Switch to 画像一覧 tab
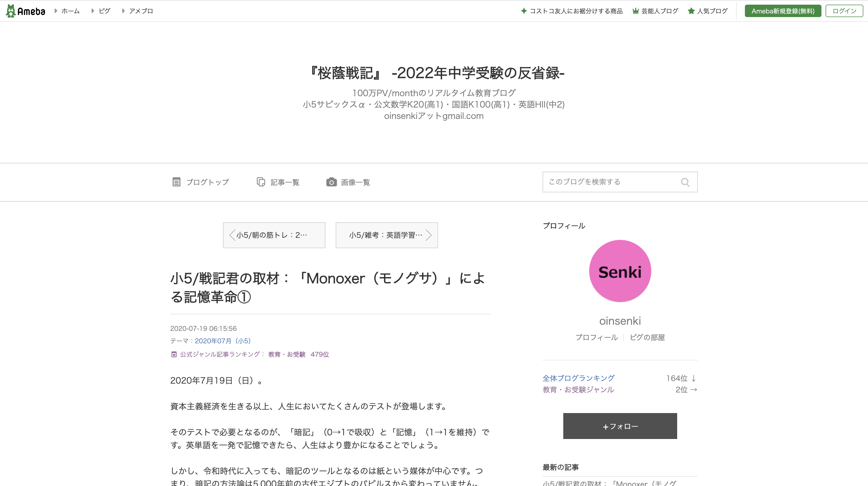 point(355,182)
